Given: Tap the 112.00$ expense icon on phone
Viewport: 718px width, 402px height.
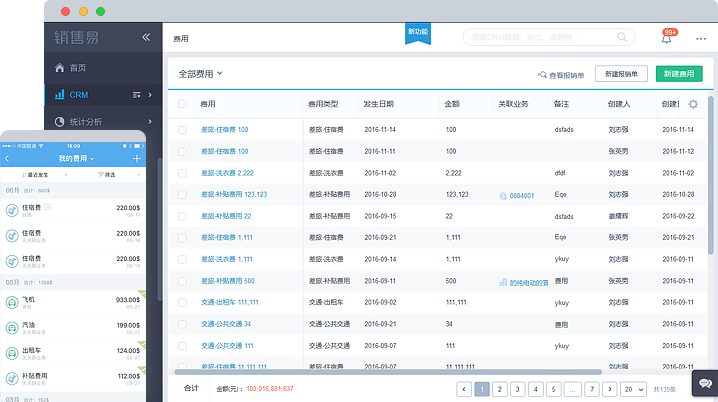Looking at the screenshot, I should (x=12, y=378).
